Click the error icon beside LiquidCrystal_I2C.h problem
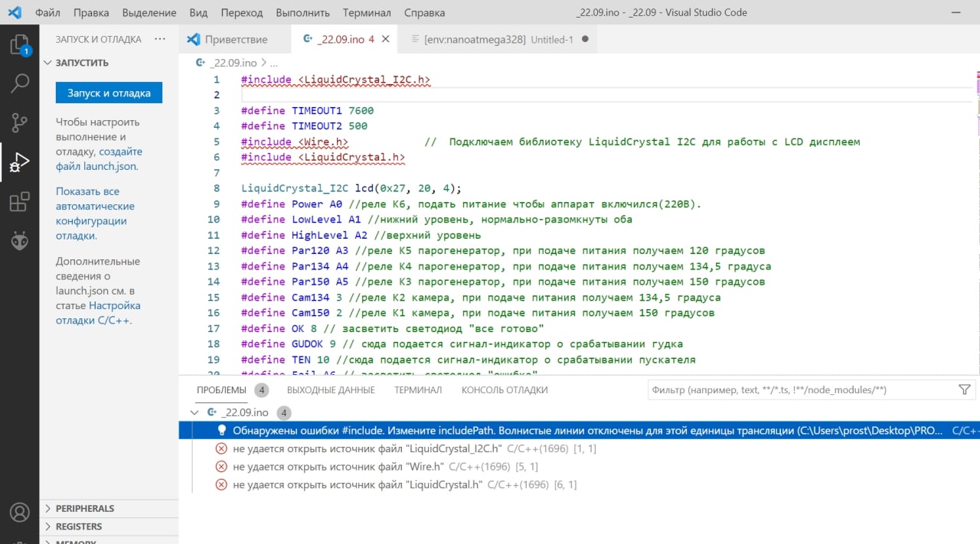980x544 pixels. (221, 448)
